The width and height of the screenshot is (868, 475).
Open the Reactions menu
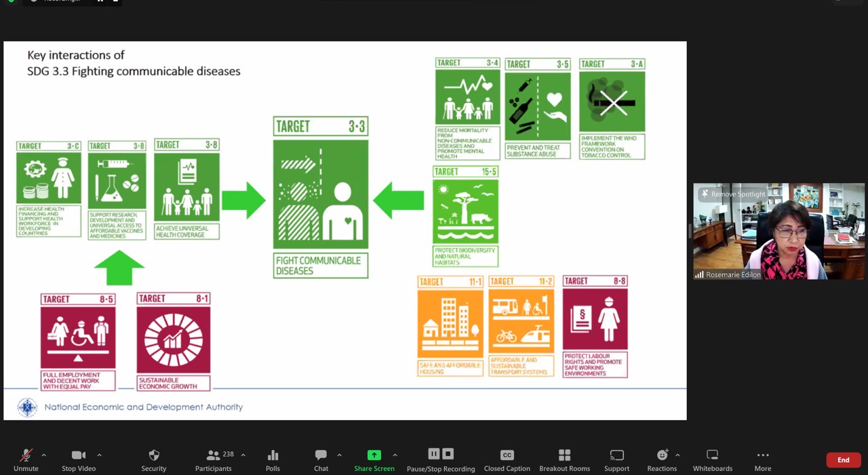(662, 459)
